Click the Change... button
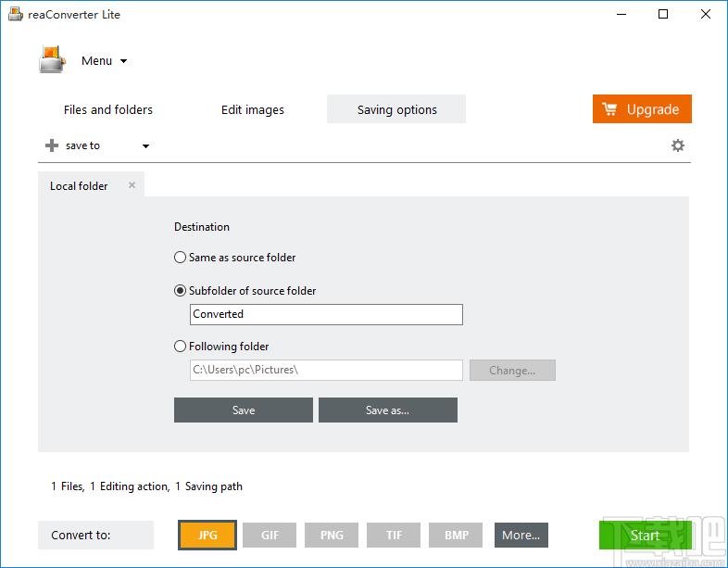728x568 pixels. (512, 370)
